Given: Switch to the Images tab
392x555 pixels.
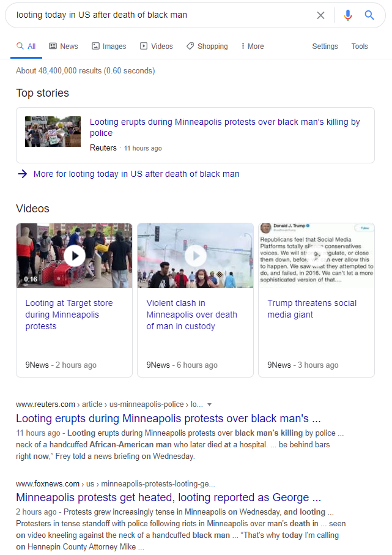Looking at the screenshot, I should coord(109,47).
